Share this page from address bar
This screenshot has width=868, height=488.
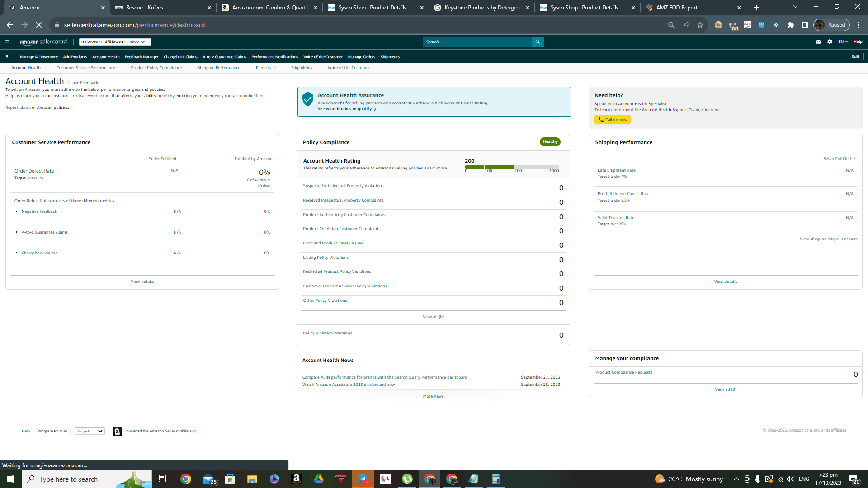pos(686,25)
